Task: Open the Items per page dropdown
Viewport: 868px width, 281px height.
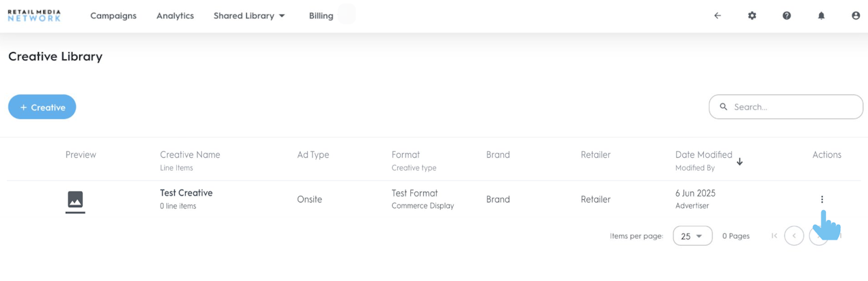Action: point(692,236)
